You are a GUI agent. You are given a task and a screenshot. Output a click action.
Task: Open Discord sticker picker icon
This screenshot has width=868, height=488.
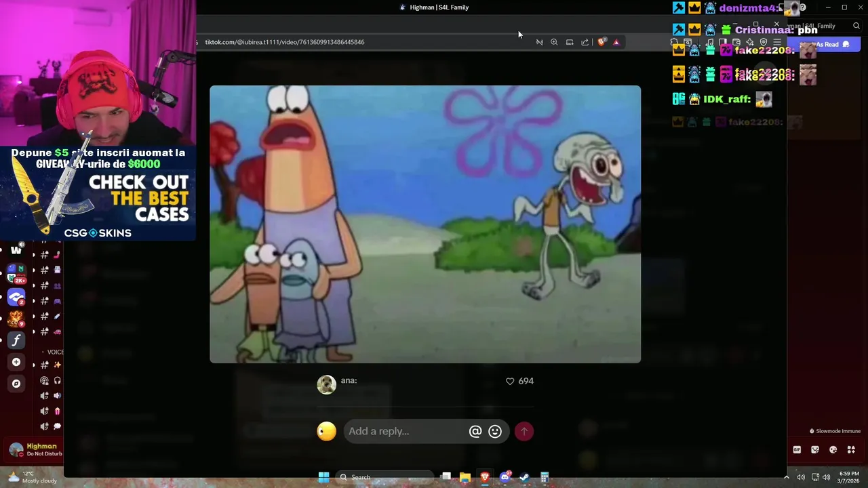pos(815,449)
